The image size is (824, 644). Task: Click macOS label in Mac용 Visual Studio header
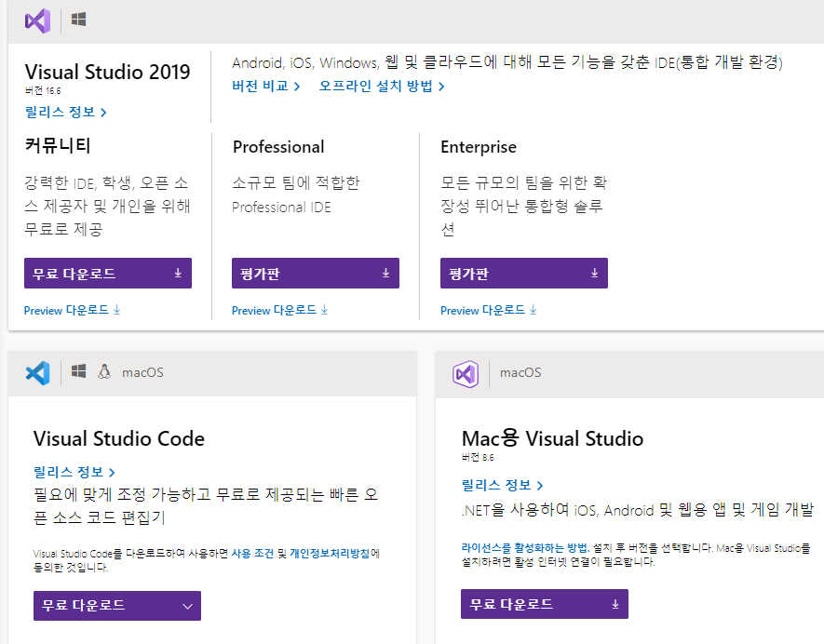[x=520, y=372]
